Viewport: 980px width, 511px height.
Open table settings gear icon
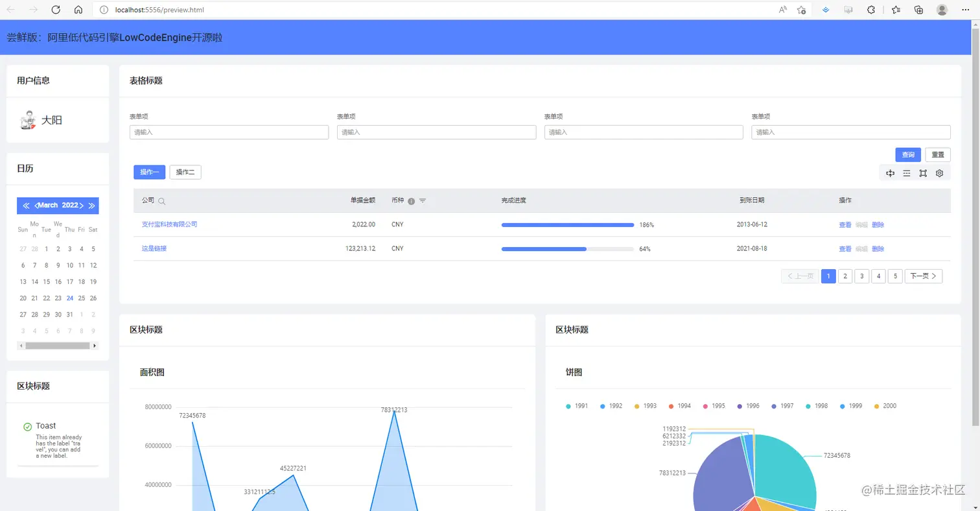940,173
